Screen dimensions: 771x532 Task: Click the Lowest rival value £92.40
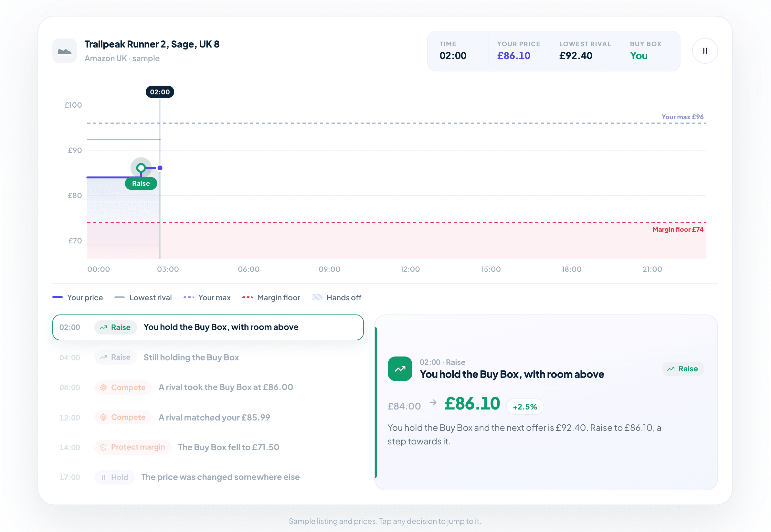[576, 56]
